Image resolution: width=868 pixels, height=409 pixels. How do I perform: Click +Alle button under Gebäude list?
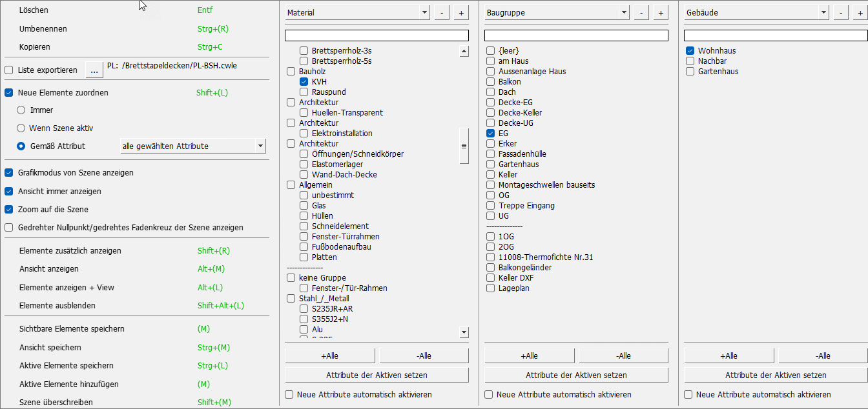729,356
